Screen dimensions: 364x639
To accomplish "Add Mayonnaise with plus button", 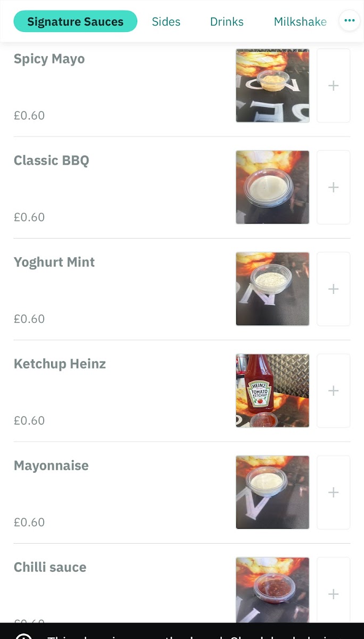I will 333,493.
